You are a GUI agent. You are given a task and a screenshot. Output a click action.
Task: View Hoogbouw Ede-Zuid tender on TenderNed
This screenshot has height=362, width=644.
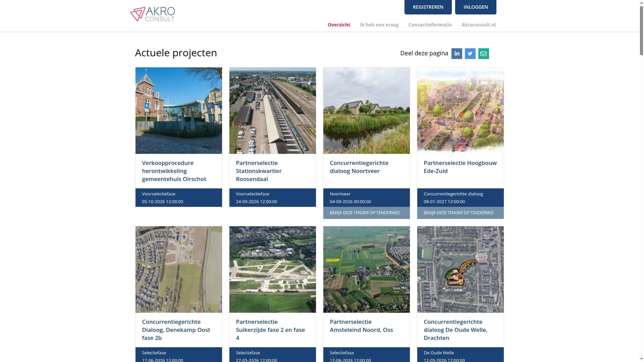461,213
